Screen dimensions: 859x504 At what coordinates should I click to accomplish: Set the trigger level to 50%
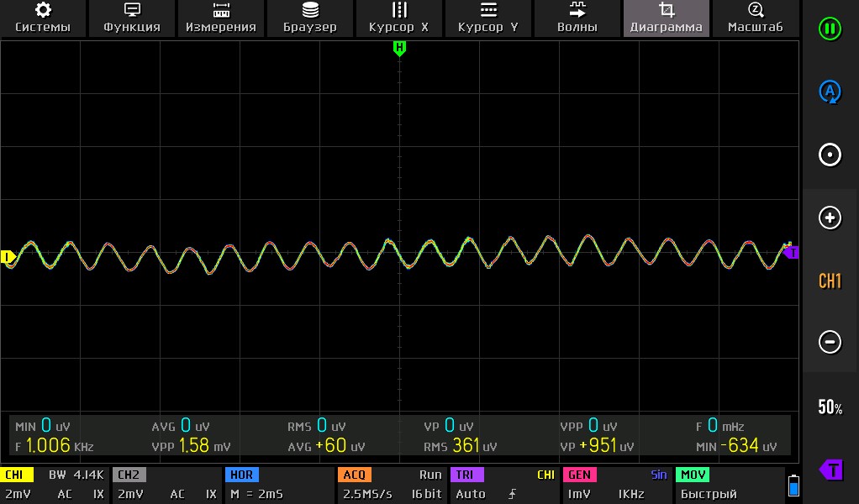click(830, 407)
